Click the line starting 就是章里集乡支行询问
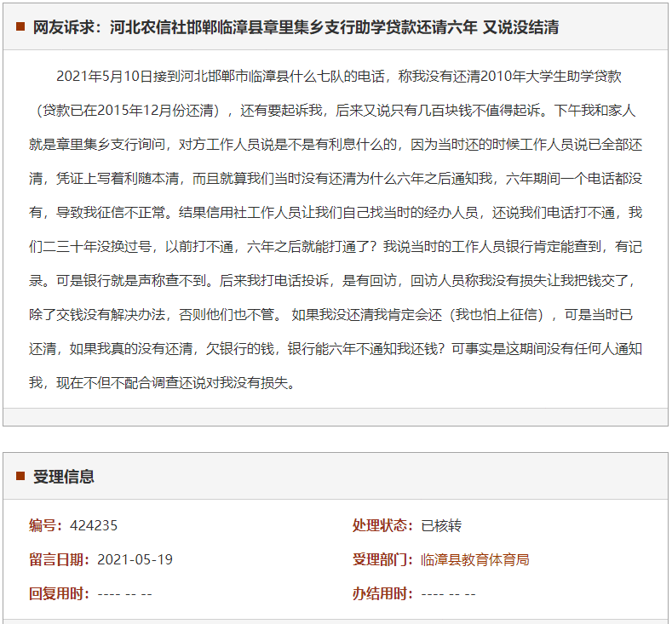 pyautogui.click(x=336, y=145)
